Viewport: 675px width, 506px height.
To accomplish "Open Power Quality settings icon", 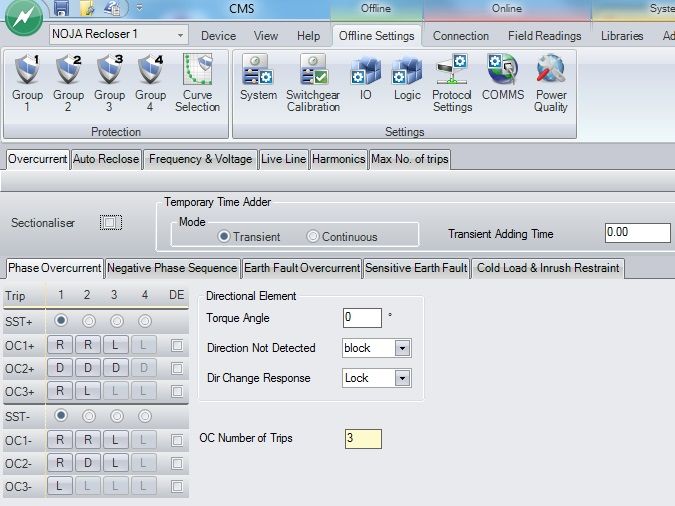I will [x=551, y=83].
